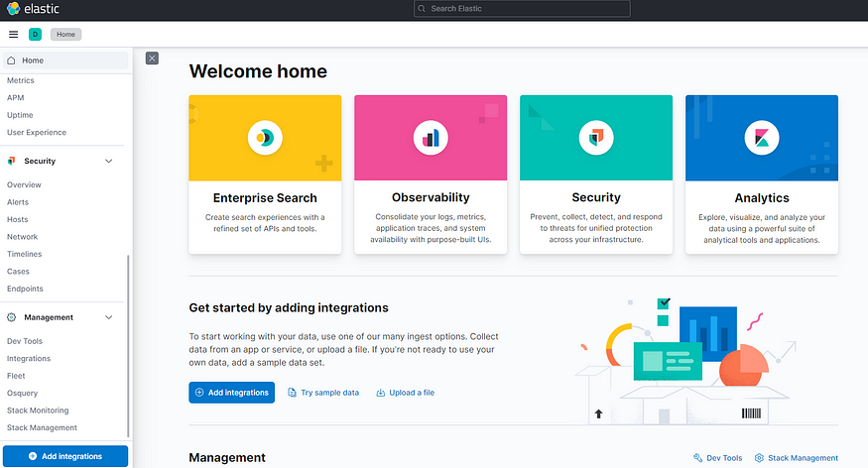Click the search magnifier icon
The width and height of the screenshot is (868, 468).
pyautogui.click(x=422, y=8)
